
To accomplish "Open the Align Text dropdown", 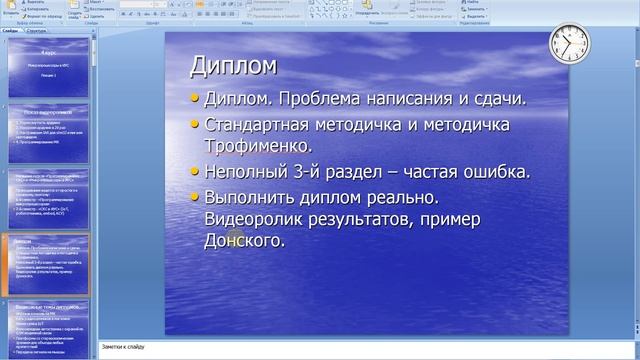I will tap(266, 9).
